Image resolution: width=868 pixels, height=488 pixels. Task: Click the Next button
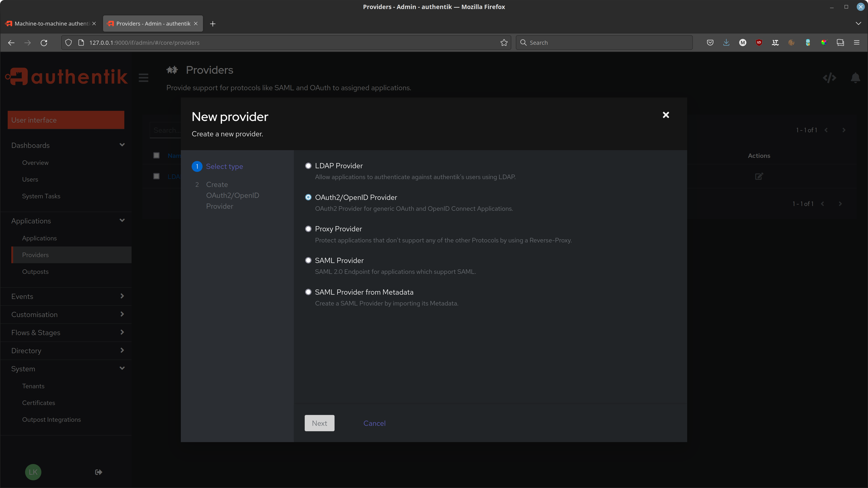click(319, 423)
